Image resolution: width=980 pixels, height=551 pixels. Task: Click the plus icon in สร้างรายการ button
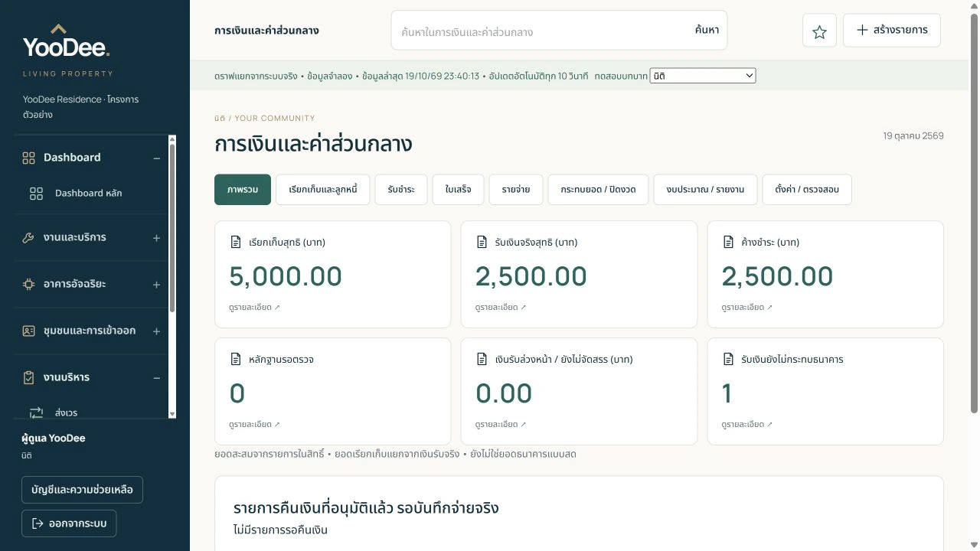click(x=862, y=30)
